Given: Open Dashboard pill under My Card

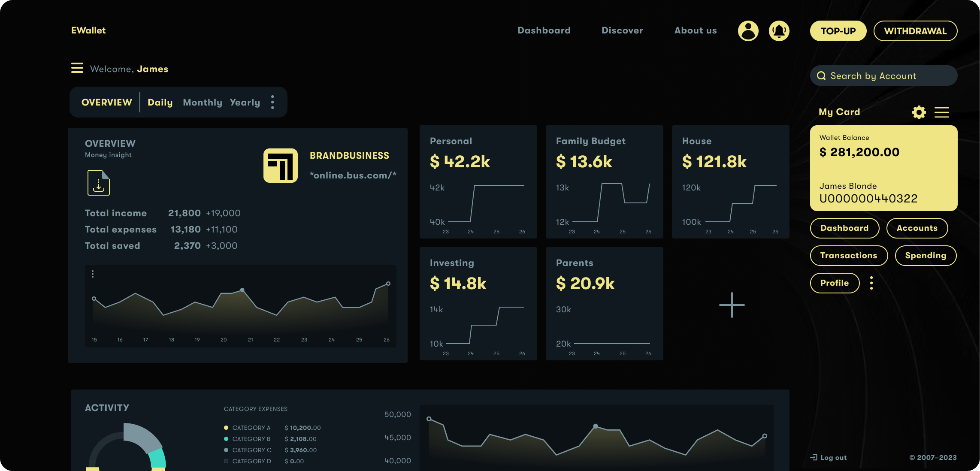Looking at the screenshot, I should [x=844, y=228].
